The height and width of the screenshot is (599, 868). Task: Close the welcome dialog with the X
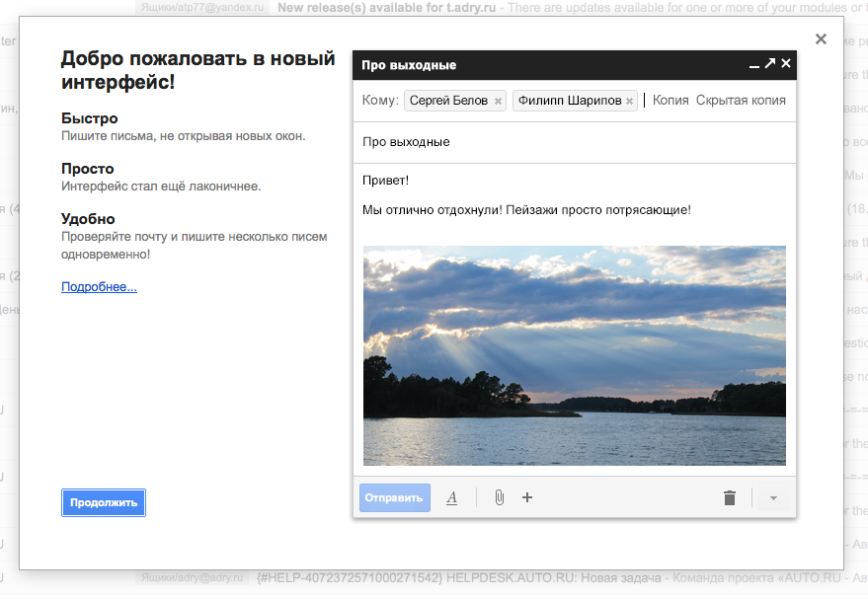821,39
